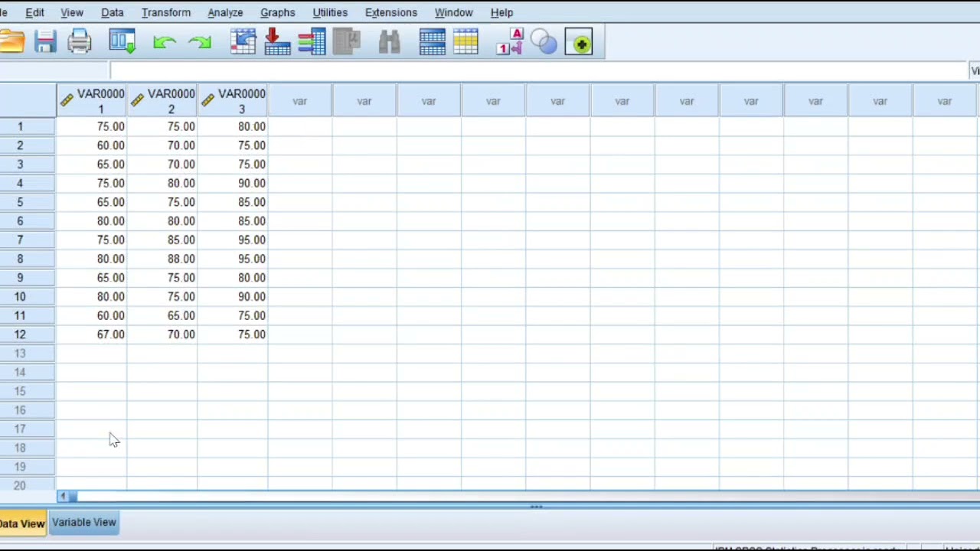This screenshot has height=551, width=980.
Task: Select the VAR00001 column header
Action: (x=91, y=101)
